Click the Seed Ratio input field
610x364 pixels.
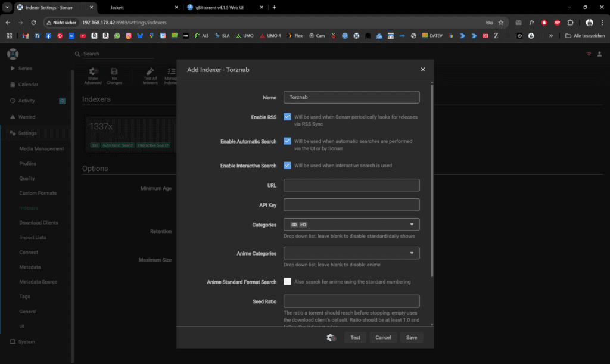click(x=351, y=301)
